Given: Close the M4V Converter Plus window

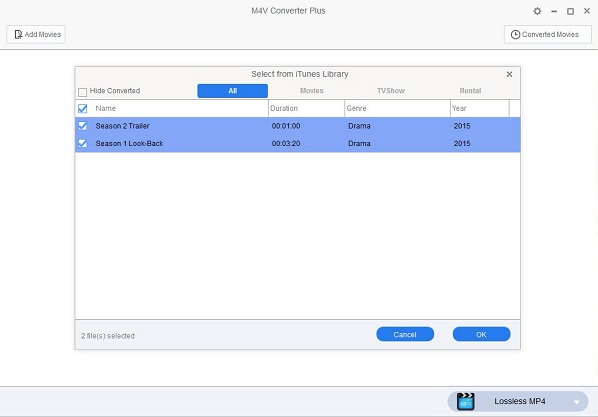Looking at the screenshot, I should tap(587, 11).
